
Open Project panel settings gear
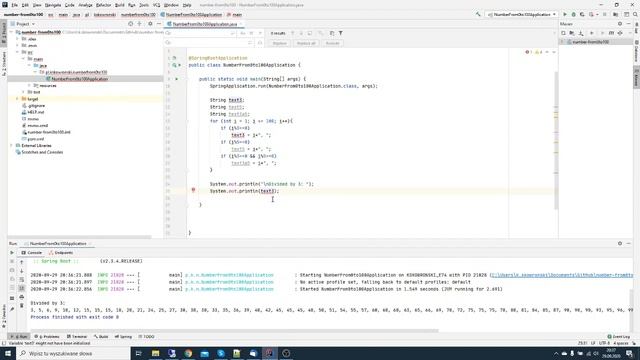[x=150, y=24]
